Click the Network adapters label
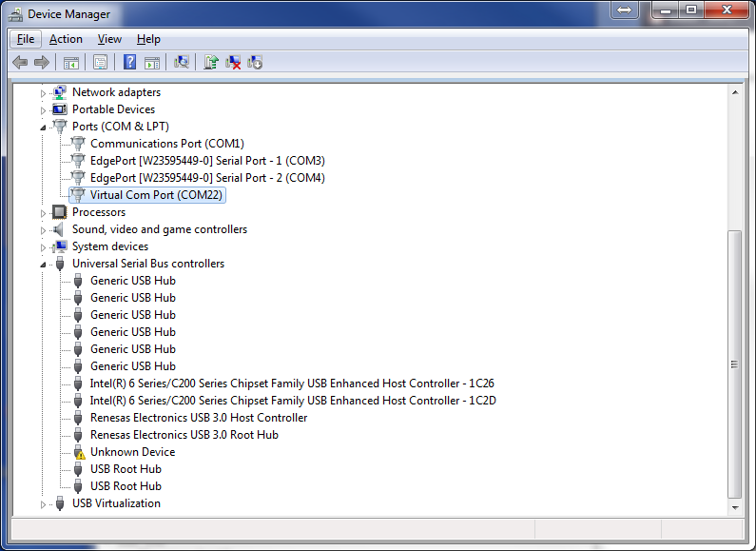This screenshot has width=756, height=551. [x=116, y=92]
